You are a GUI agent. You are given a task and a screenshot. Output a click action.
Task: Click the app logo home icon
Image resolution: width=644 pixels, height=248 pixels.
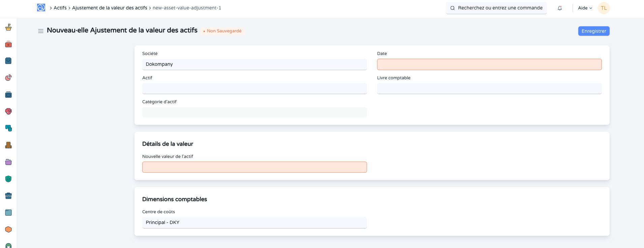click(x=41, y=8)
